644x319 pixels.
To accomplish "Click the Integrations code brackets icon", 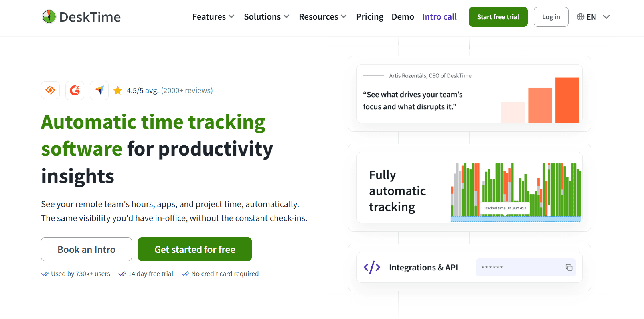I will pyautogui.click(x=372, y=267).
